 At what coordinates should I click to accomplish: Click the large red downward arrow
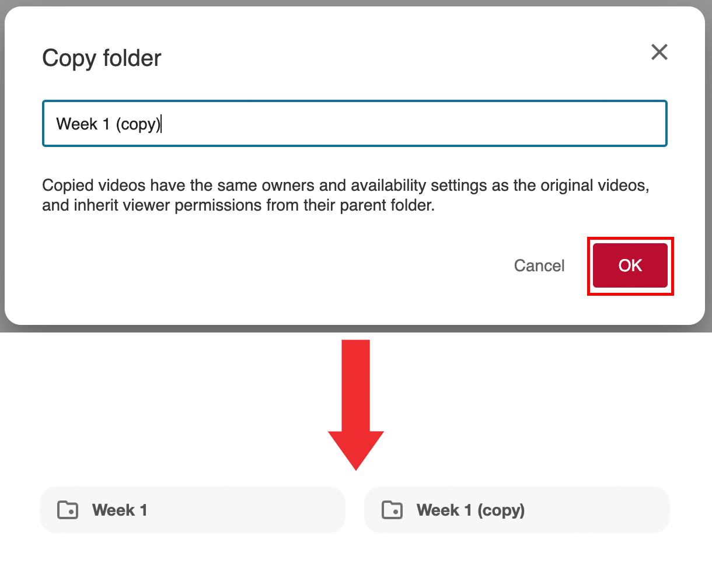pos(355,402)
